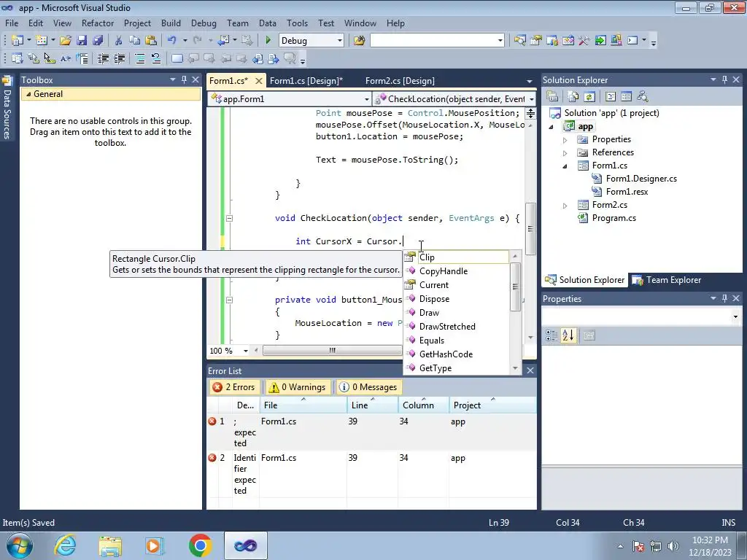Open the CheckLocation member dropdown
The width and height of the screenshot is (747, 560).
(x=531, y=99)
